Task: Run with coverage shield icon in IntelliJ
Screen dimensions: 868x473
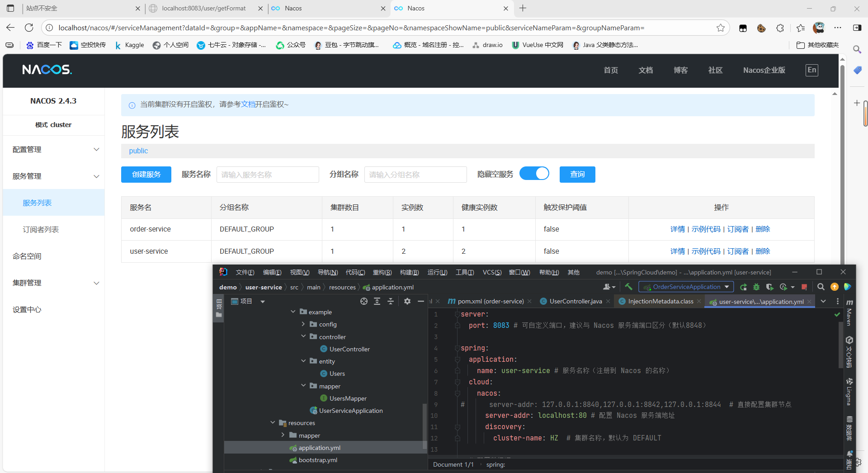Action: [x=769, y=287]
